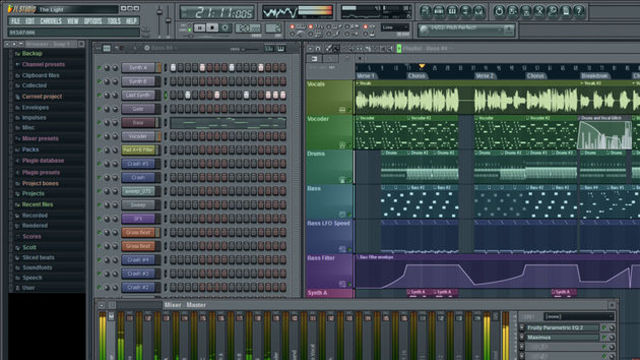Open the TOOLS menu
This screenshot has width=640, height=360.
(114, 21)
